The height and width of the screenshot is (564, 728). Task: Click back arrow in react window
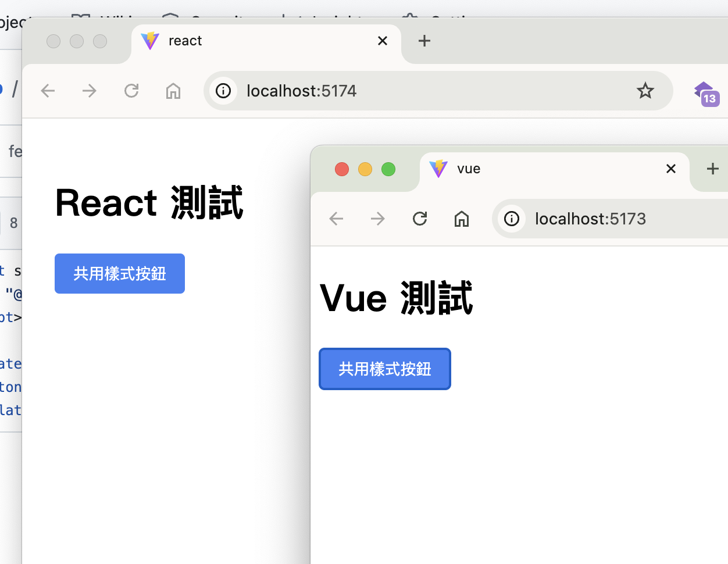point(48,91)
